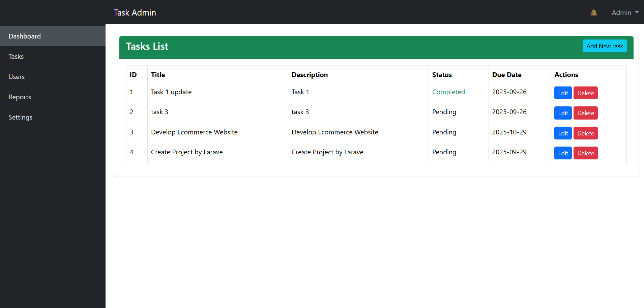Screen dimensions: 644x308
Task: Delete the Develop Ecommerce Website task
Action: 585,133
